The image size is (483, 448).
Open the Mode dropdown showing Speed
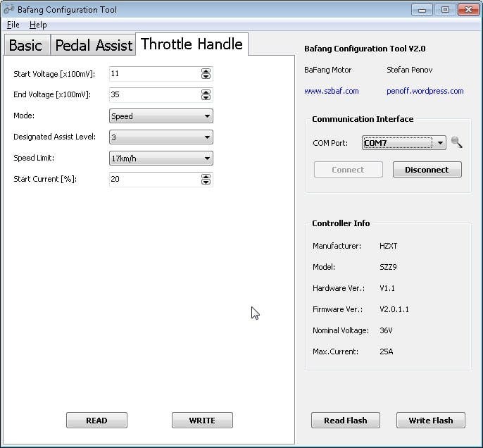[161, 116]
